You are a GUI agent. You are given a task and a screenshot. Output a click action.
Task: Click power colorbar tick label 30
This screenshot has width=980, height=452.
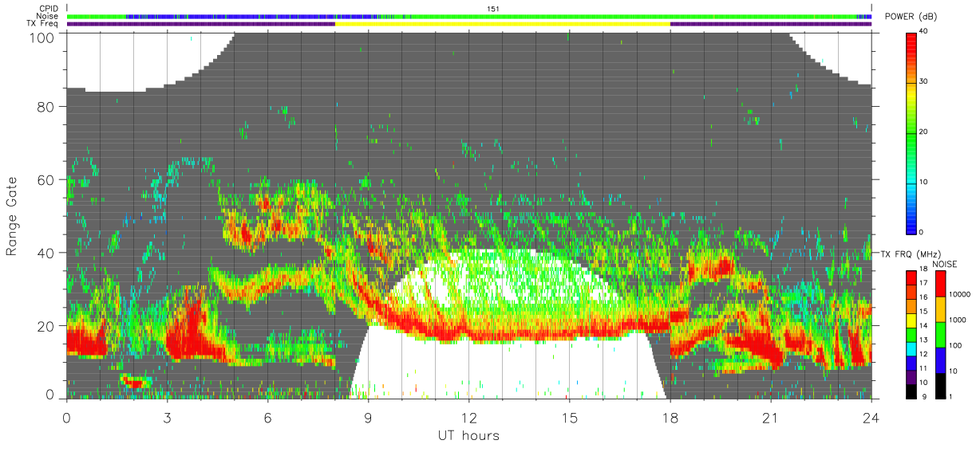point(924,82)
